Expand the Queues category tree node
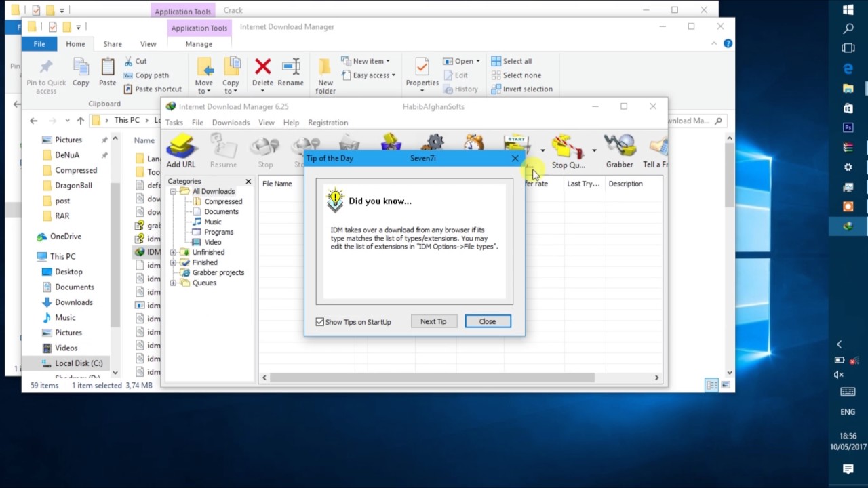Screen dimensions: 868x488 pyautogui.click(x=173, y=283)
